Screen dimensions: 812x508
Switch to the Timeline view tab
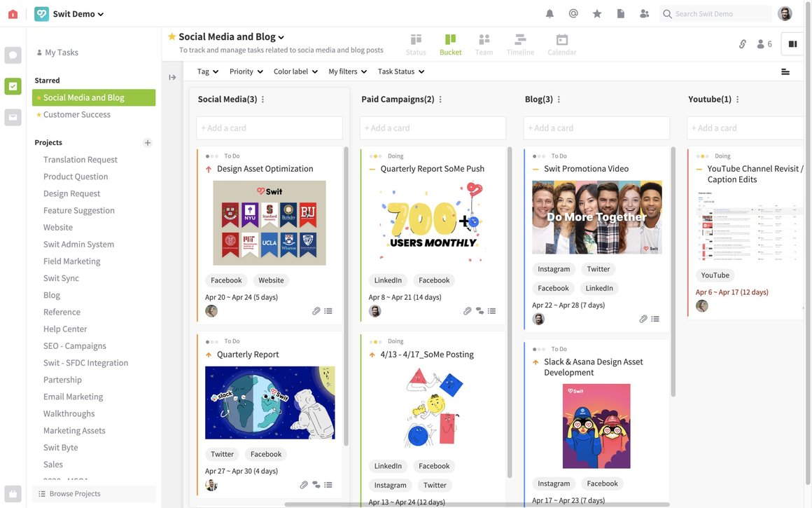coord(520,44)
